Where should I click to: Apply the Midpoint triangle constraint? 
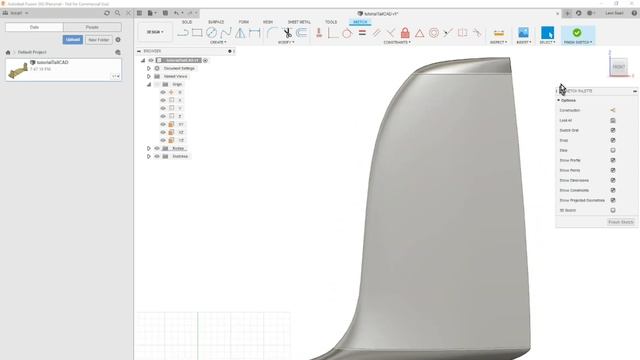(x=420, y=33)
